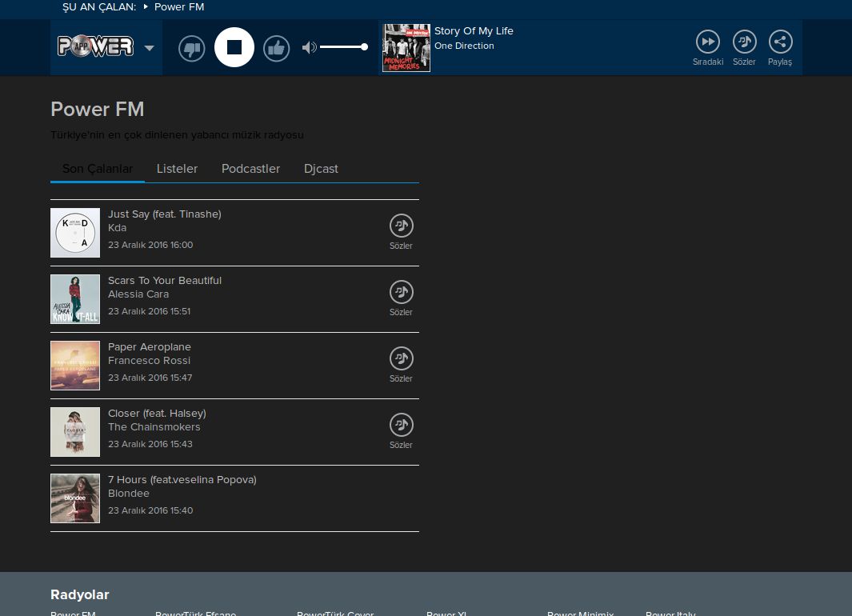
Task: Open lyrics via top bar Sözler icon
Action: tap(745, 42)
